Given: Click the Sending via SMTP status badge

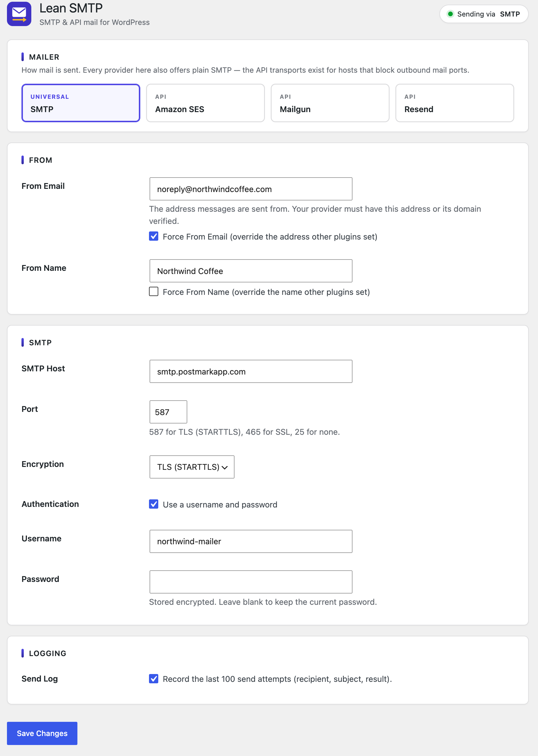Looking at the screenshot, I should coord(484,14).
